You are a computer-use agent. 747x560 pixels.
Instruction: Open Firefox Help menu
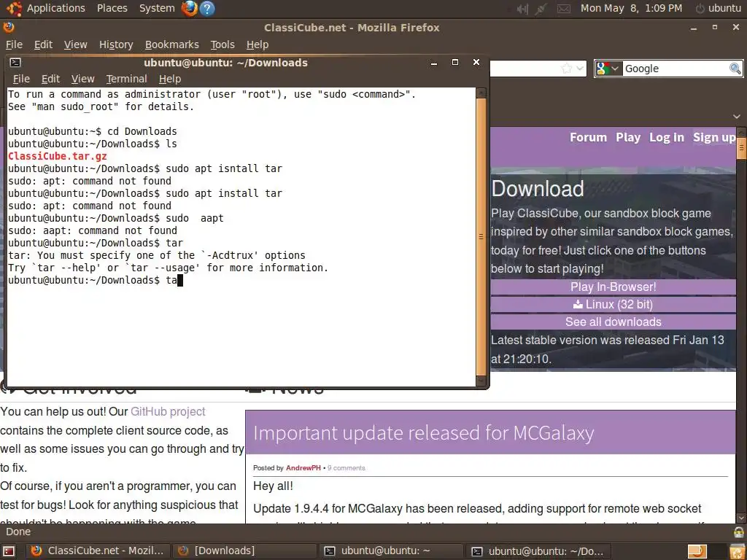pyautogui.click(x=258, y=44)
